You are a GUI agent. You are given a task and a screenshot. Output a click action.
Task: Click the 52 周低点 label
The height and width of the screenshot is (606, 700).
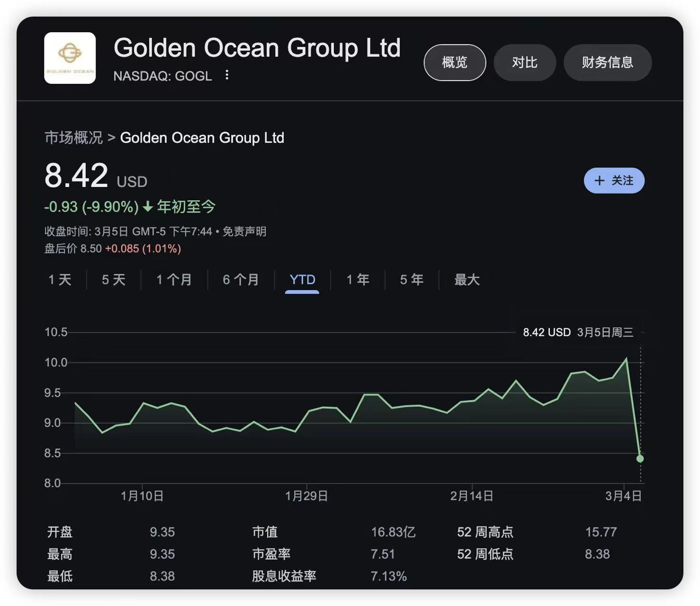[x=485, y=554]
